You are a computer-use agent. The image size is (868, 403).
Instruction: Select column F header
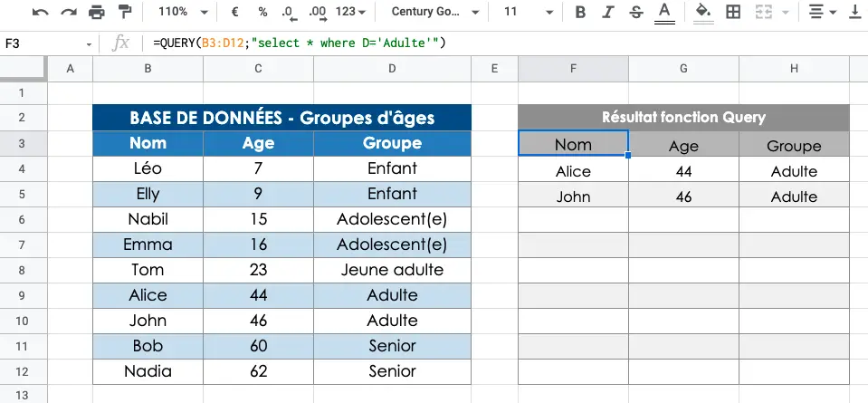(x=573, y=69)
